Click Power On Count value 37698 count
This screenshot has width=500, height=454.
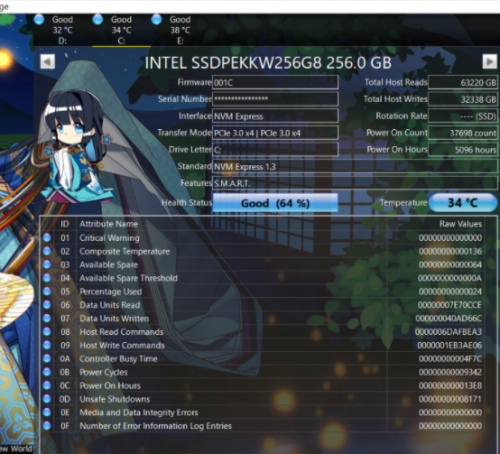coord(463,133)
